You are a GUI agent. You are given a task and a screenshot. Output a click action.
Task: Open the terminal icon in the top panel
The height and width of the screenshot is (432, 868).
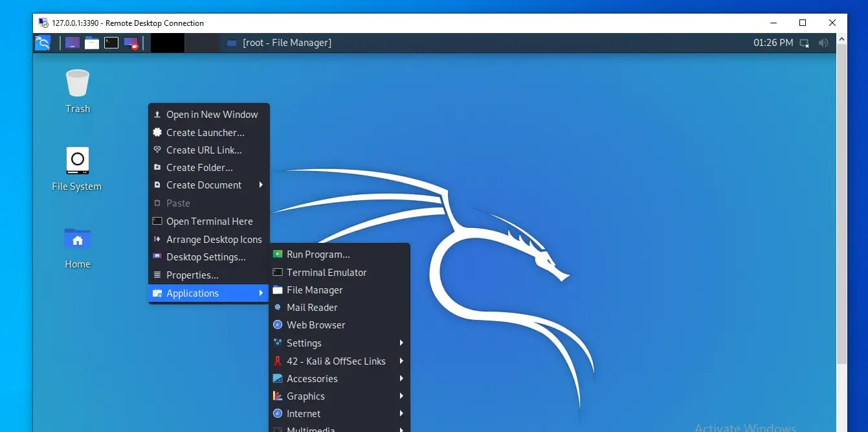110,42
